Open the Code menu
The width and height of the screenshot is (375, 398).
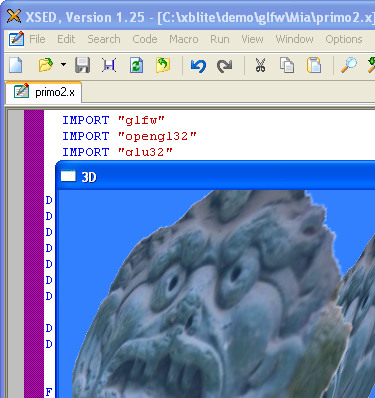point(145,39)
